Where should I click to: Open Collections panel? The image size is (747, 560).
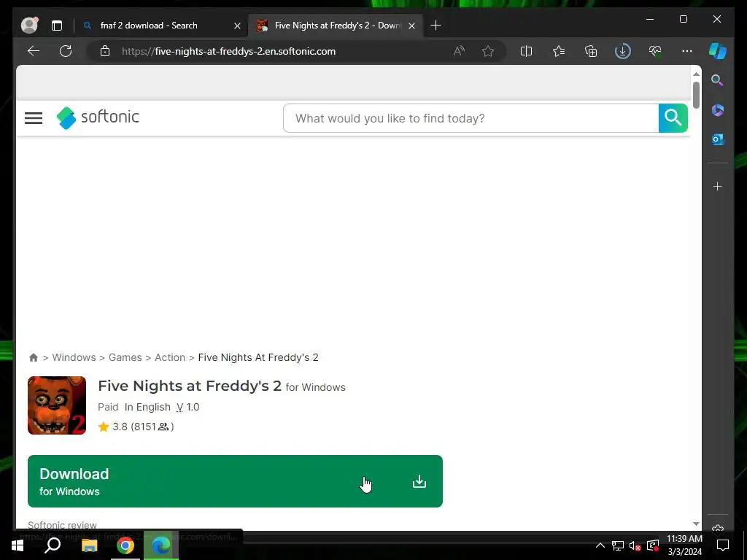pyautogui.click(x=591, y=51)
